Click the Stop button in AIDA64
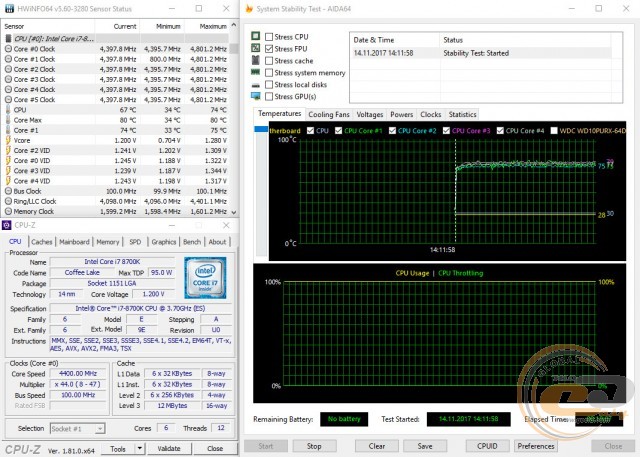Image resolution: width=640 pixels, height=457 pixels. 314,446
